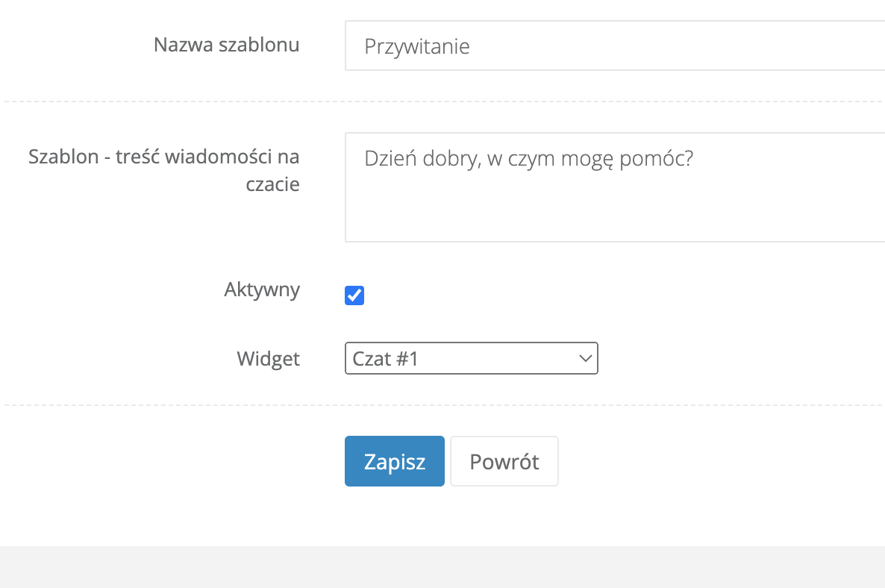Uncheck the Aktywny checkbox
The width and height of the screenshot is (885, 588).
pos(354,295)
